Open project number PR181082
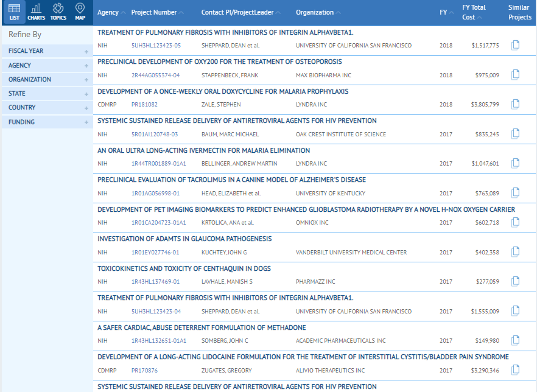 click(x=144, y=105)
